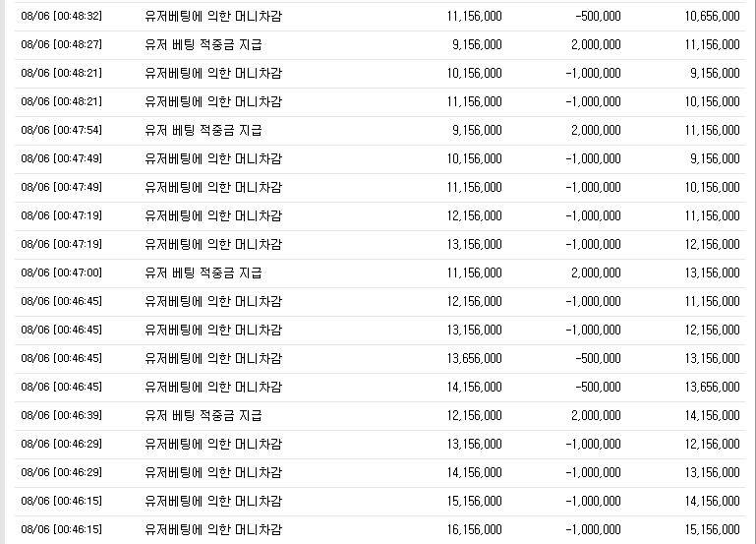Click the 2,000,000 payout at 00:47:00

pos(596,272)
